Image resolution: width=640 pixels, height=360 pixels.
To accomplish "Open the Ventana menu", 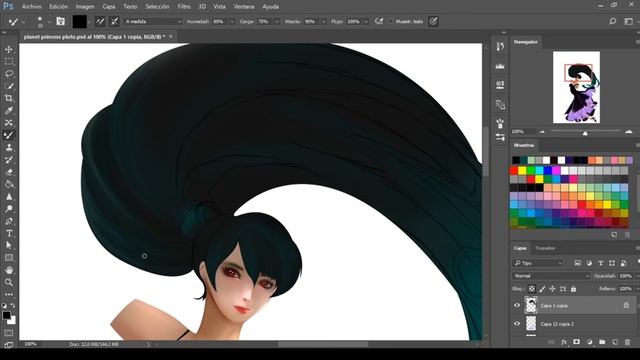I will pyautogui.click(x=244, y=7).
